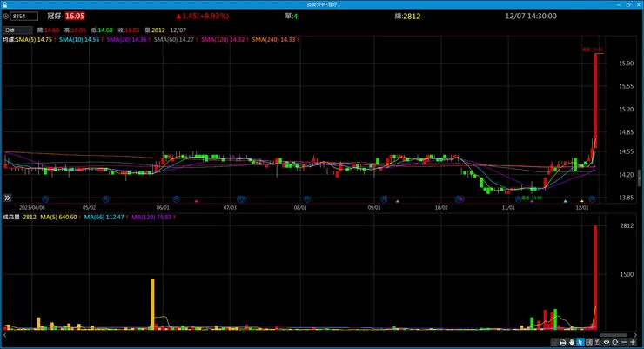Click the 1500 volume axis label
Screen dimensions: 644x349
click(627, 274)
